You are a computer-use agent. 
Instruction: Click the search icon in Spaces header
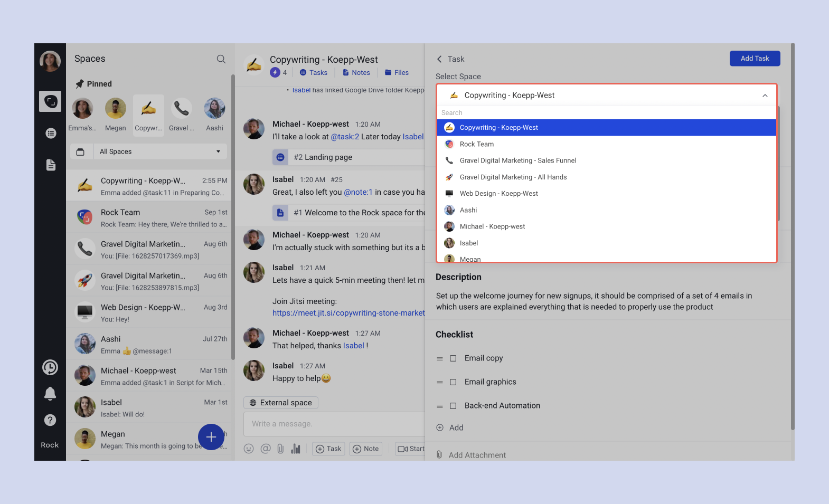click(x=221, y=59)
